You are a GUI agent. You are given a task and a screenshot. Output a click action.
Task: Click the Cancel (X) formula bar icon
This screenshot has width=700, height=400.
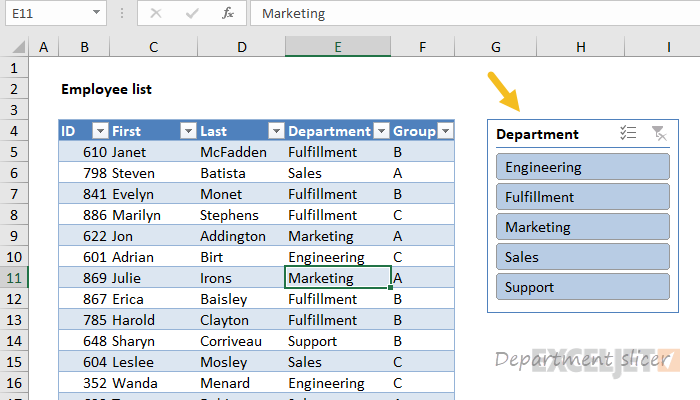click(156, 13)
